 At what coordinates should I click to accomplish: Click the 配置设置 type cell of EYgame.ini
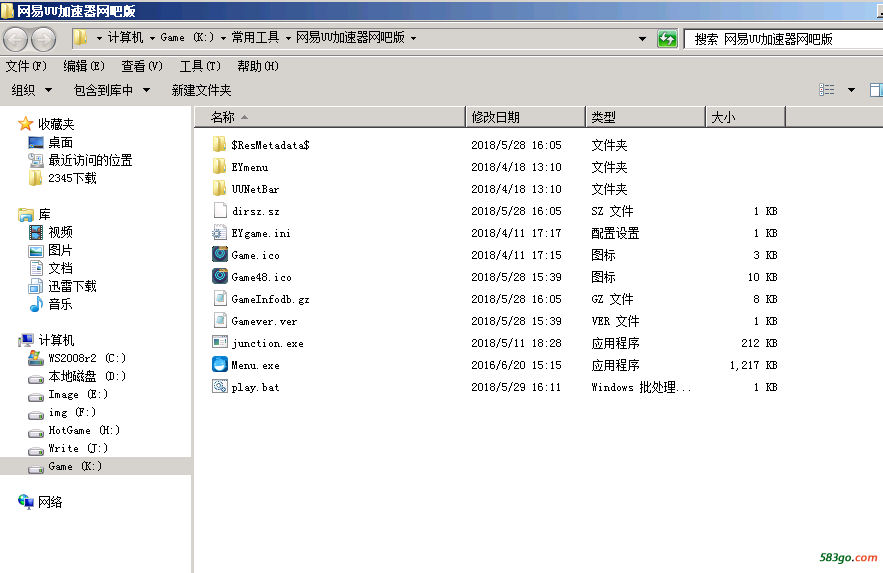616,233
